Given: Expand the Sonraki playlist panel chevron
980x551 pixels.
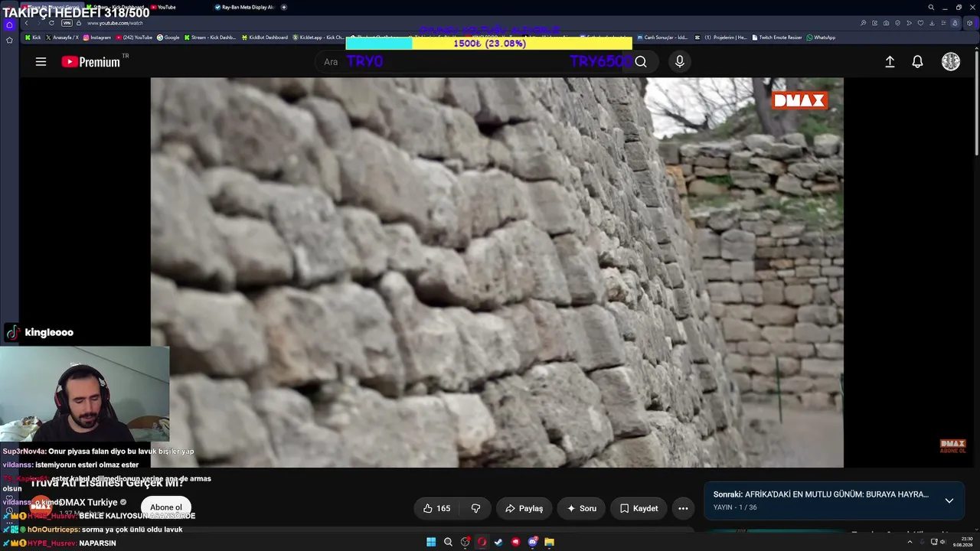Looking at the screenshot, I should click(949, 500).
